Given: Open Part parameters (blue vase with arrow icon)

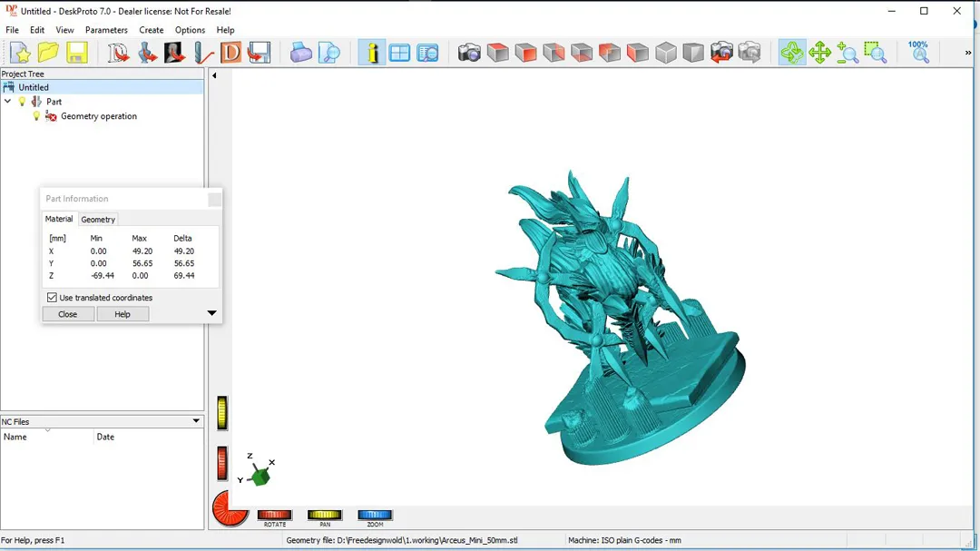Looking at the screenshot, I should [x=147, y=53].
